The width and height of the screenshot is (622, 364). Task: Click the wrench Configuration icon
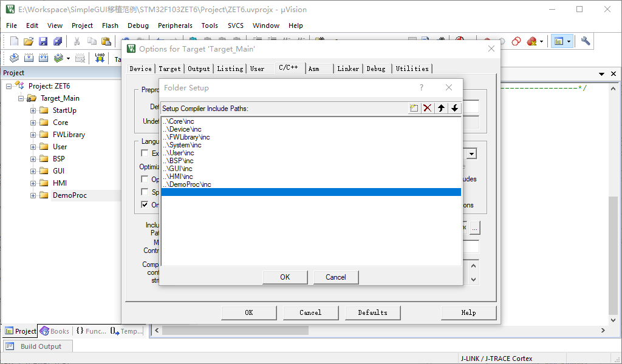tap(586, 41)
